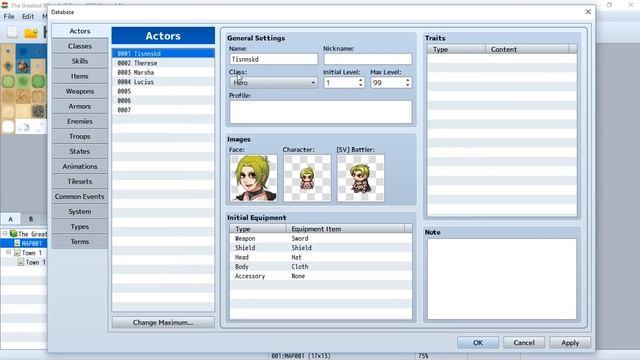Switch to the System tab
The height and width of the screenshot is (360, 640).
80,212
